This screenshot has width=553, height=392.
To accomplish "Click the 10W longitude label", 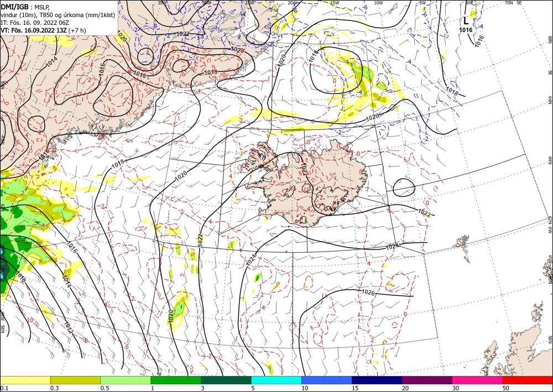I will point(378,3).
